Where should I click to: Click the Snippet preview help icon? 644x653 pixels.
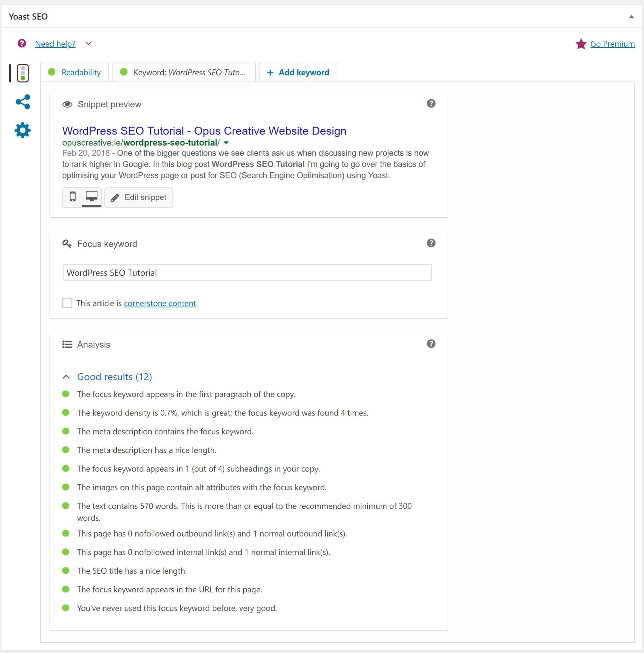click(431, 103)
